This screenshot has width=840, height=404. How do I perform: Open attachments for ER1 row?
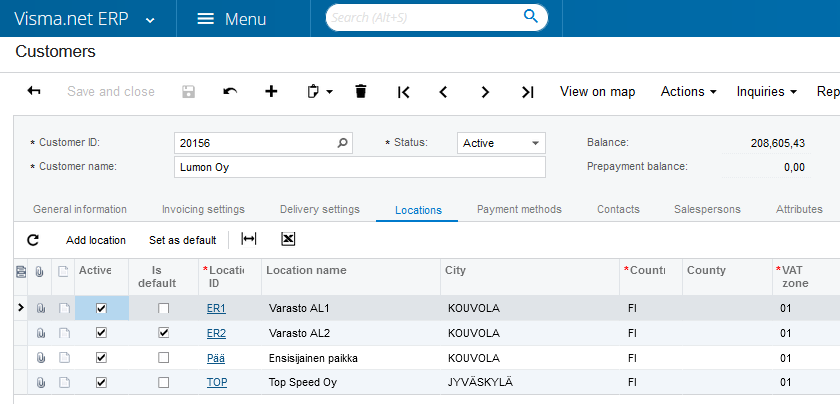[40, 309]
